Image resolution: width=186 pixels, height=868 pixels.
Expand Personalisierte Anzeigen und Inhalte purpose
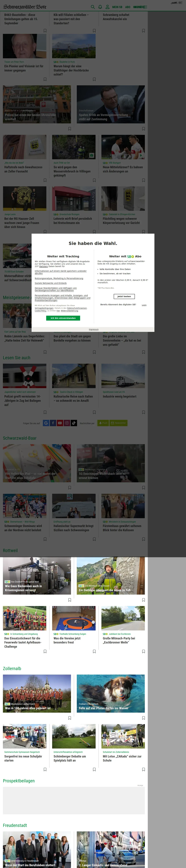click(x=62, y=298)
